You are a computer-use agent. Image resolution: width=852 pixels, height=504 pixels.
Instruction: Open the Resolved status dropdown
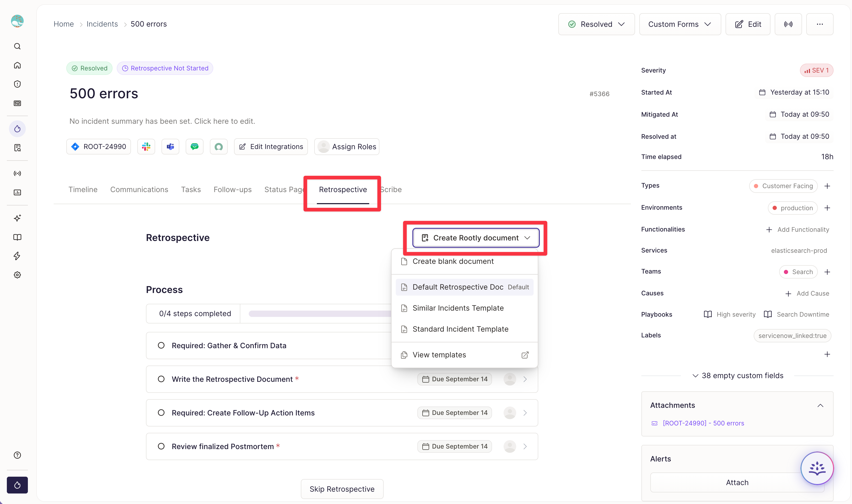pyautogui.click(x=596, y=24)
